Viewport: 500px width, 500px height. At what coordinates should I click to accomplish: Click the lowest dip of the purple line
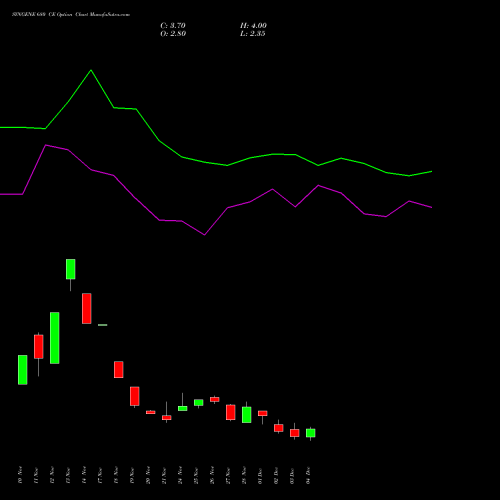(x=204, y=235)
